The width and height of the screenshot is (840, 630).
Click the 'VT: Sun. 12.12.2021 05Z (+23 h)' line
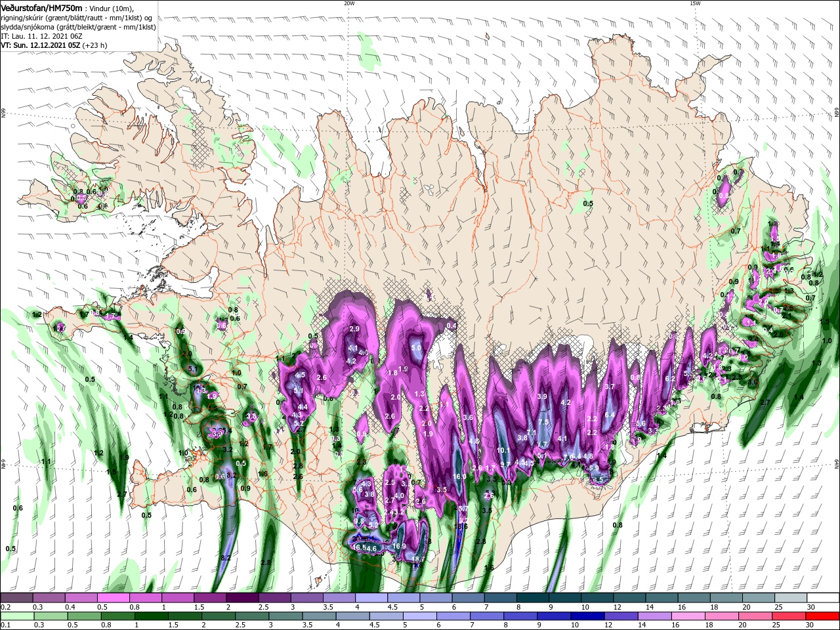point(54,45)
